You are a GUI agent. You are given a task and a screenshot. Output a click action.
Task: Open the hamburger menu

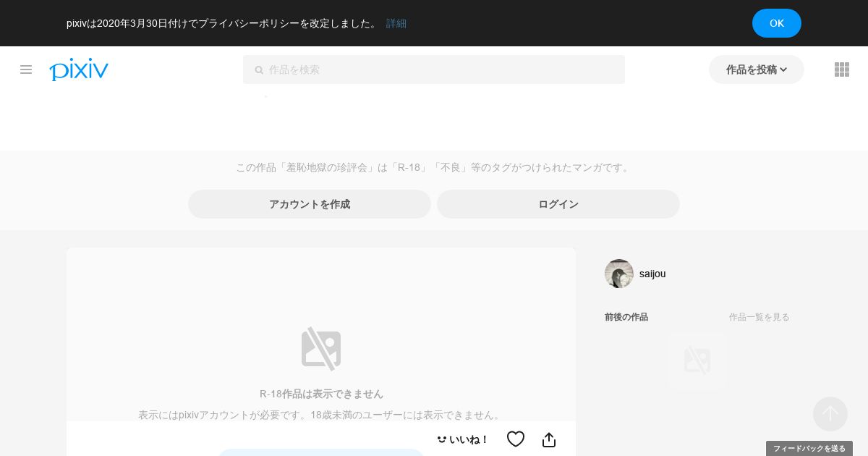tap(26, 69)
